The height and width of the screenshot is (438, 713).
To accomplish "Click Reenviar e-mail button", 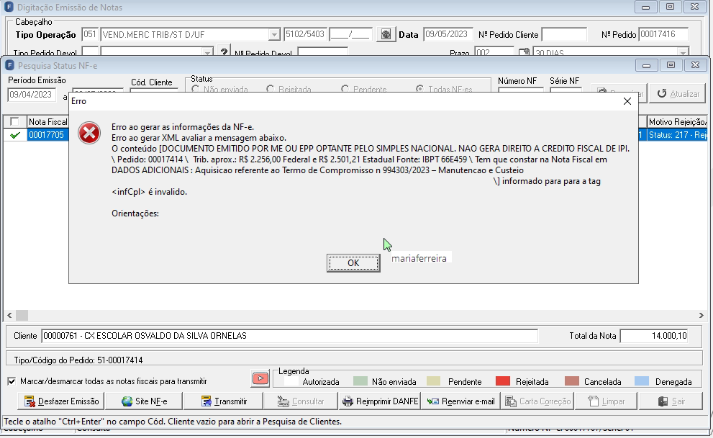I will tap(460, 401).
